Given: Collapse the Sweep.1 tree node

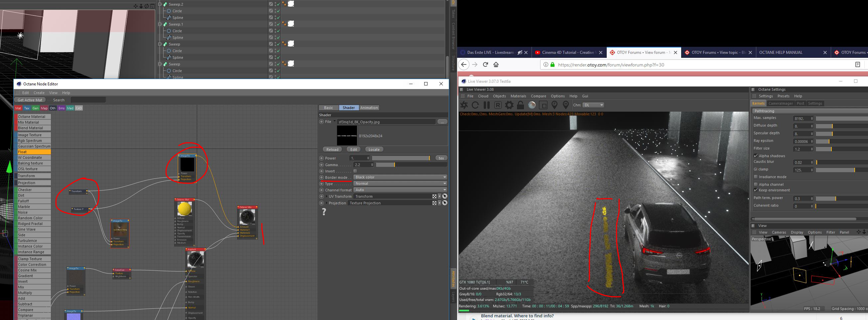Looking at the screenshot, I should [160, 24].
